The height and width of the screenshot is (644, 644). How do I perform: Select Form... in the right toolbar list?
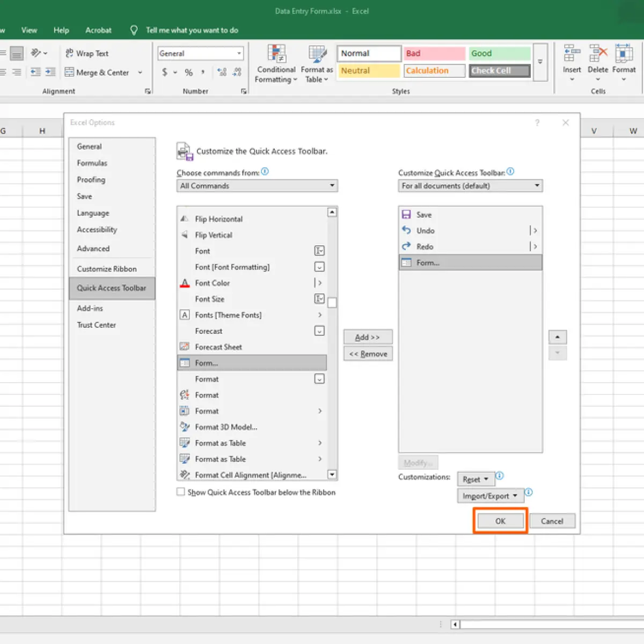470,263
